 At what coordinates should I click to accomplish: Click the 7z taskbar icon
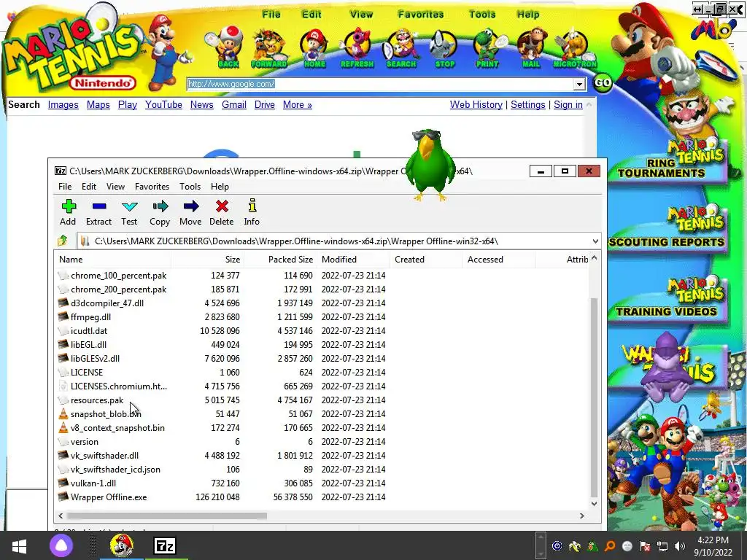pyautogui.click(x=165, y=545)
